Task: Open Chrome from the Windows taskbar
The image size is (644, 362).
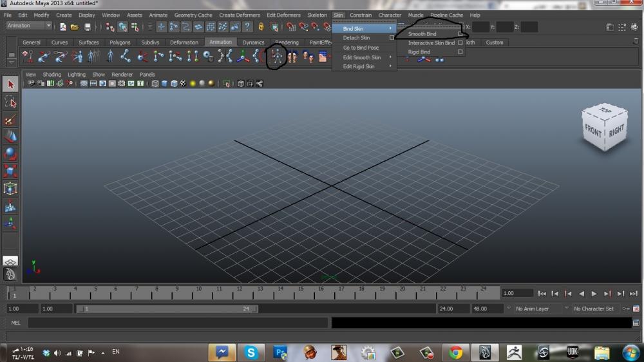Action: coord(456,352)
